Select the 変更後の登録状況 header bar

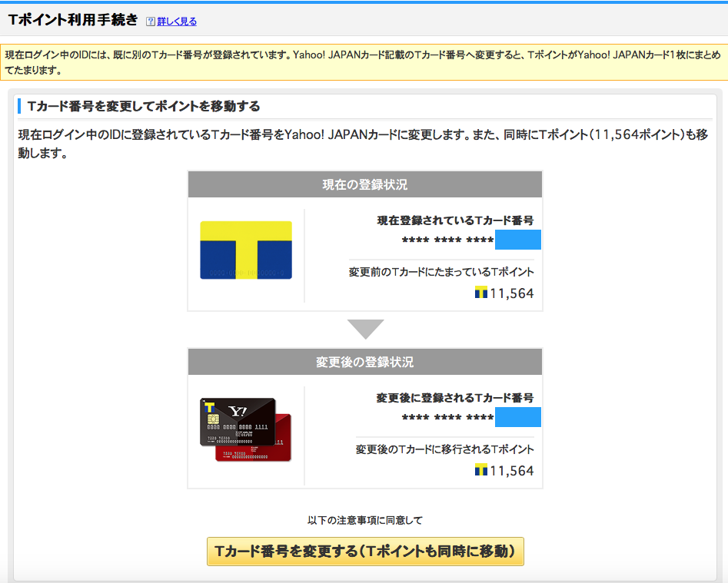click(x=365, y=362)
